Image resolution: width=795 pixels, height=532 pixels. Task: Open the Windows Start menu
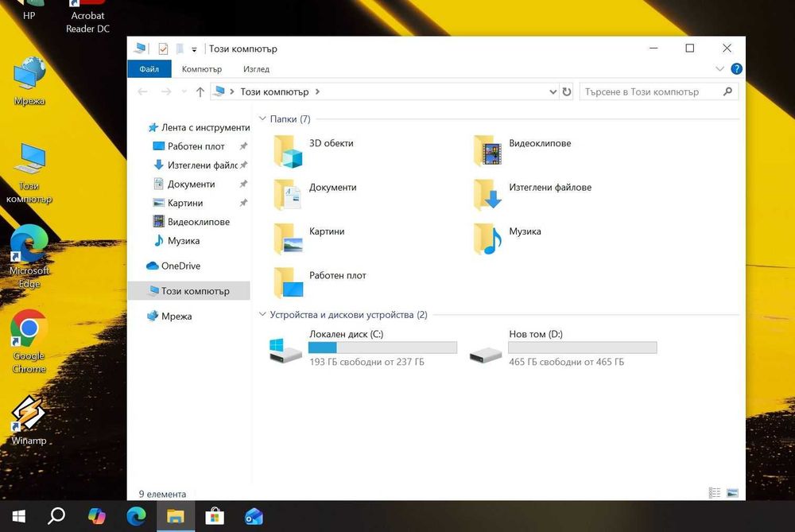pyautogui.click(x=18, y=516)
